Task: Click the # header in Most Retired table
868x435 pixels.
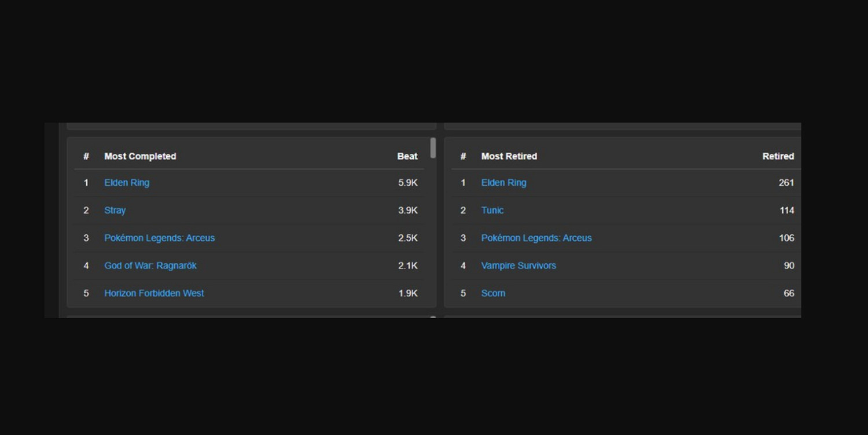Action: pos(463,157)
